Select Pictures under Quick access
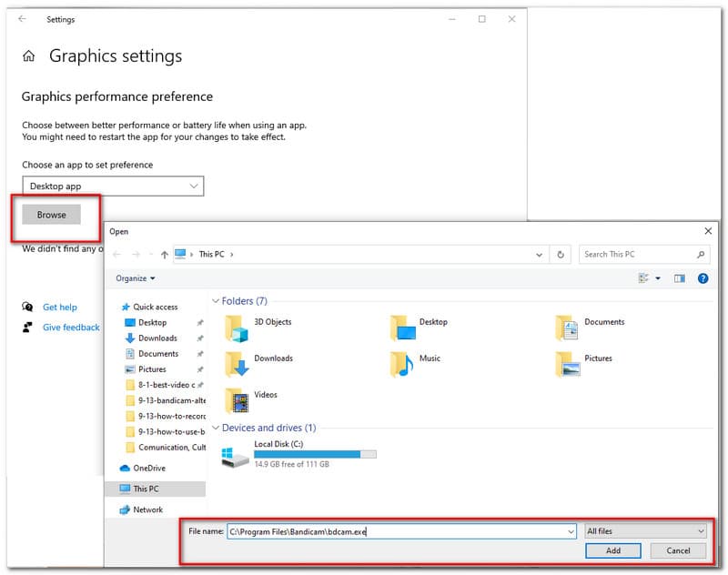The height and width of the screenshot is (575, 728). coord(152,369)
